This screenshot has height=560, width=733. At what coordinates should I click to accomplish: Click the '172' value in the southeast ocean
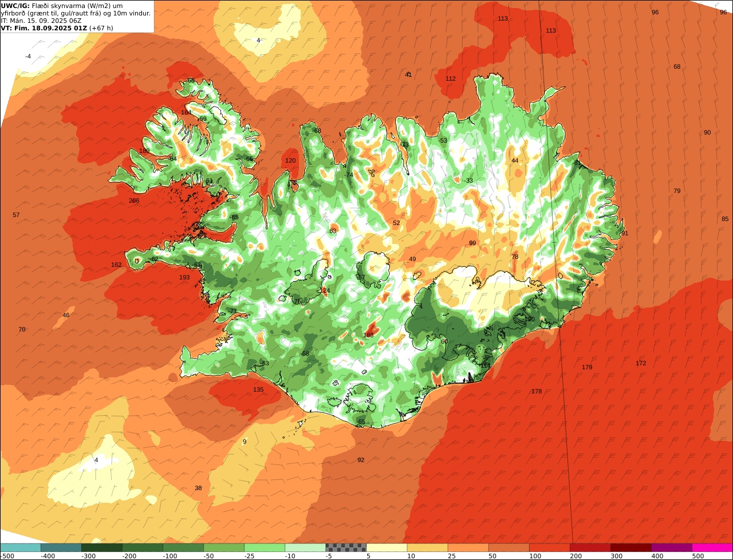[641, 364]
